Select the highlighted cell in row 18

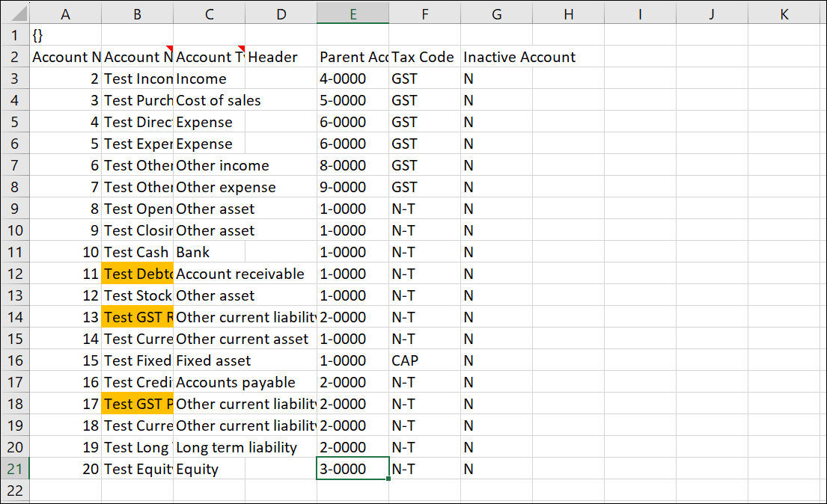point(138,404)
